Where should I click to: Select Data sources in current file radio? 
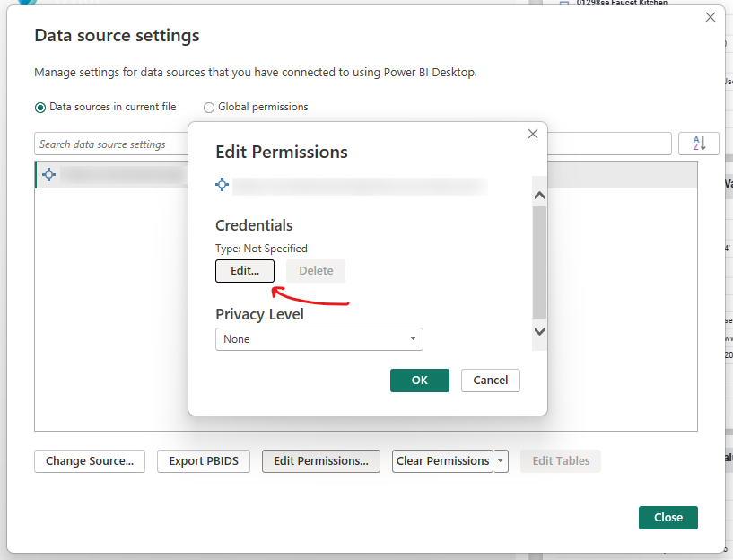[40, 107]
